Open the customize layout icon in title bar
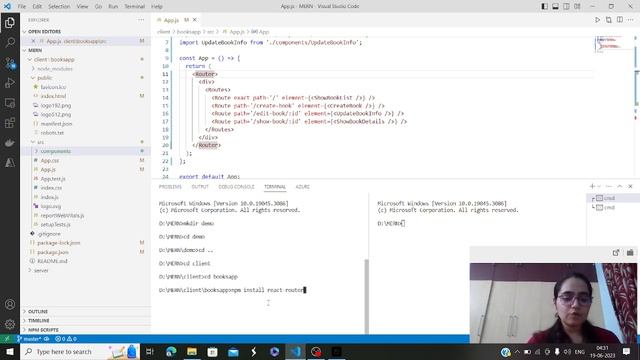Image resolution: width=640 pixels, height=360 pixels. click(578, 7)
